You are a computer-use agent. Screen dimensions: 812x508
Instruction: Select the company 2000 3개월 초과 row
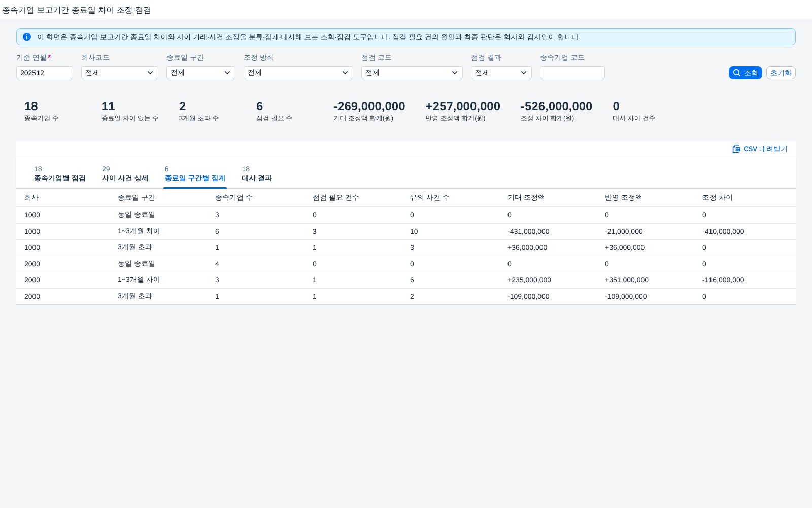tap(406, 296)
